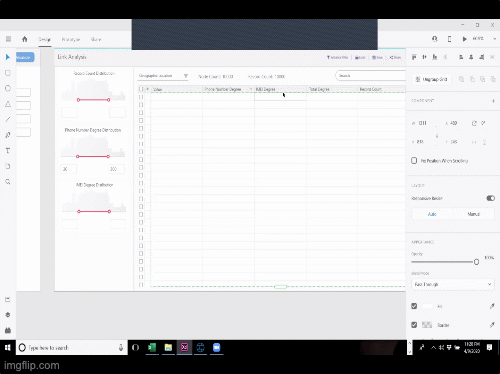
Task: Click the Windows Start button
Action: point(8,348)
